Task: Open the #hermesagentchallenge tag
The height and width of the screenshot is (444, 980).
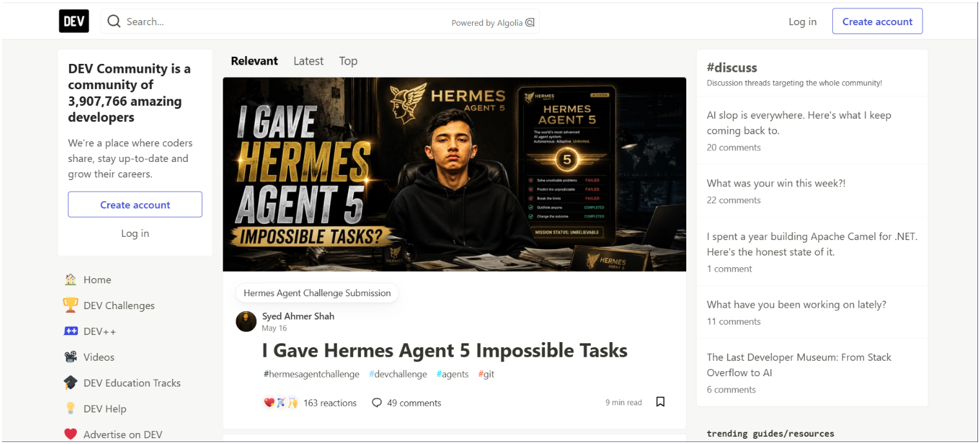Action: [311, 374]
